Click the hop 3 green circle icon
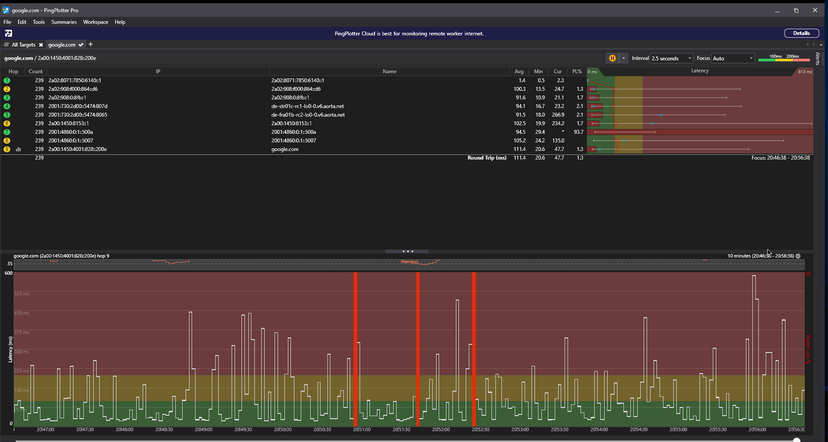Screen dimensions: 828x442 pos(7,98)
